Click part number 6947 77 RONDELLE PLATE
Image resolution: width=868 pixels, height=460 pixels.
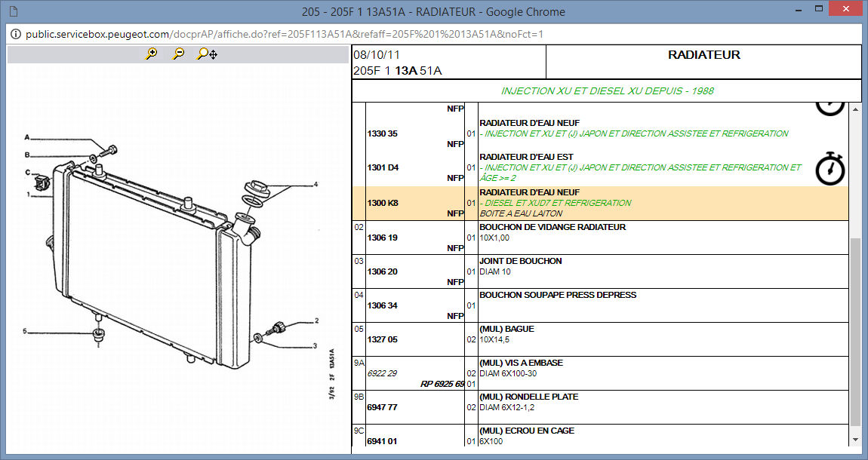pos(382,407)
